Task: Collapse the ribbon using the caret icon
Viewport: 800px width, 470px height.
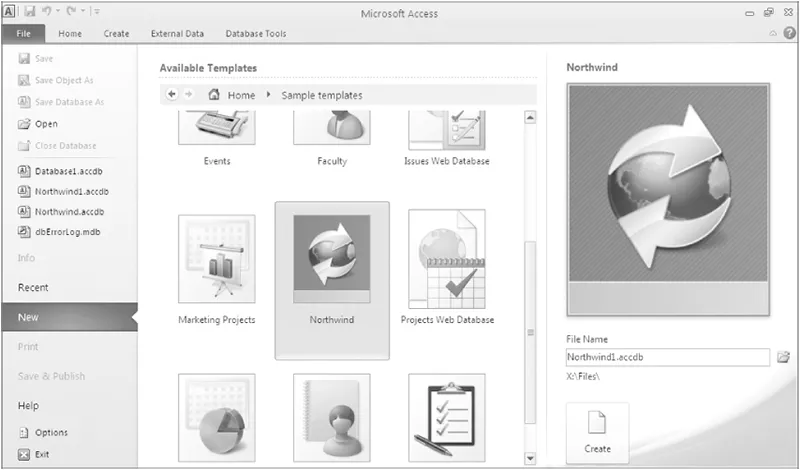Action: pos(773,33)
